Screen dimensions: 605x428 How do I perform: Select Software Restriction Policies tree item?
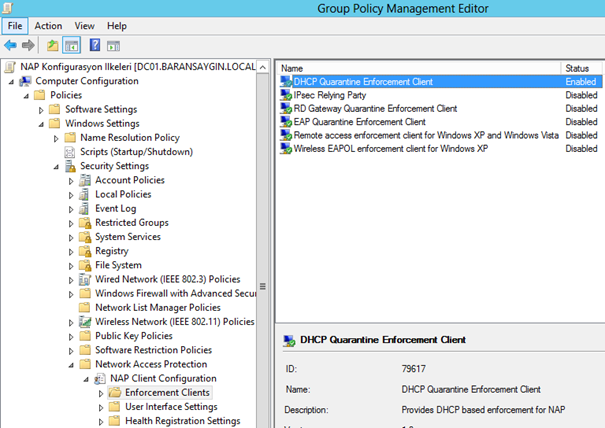point(153,350)
